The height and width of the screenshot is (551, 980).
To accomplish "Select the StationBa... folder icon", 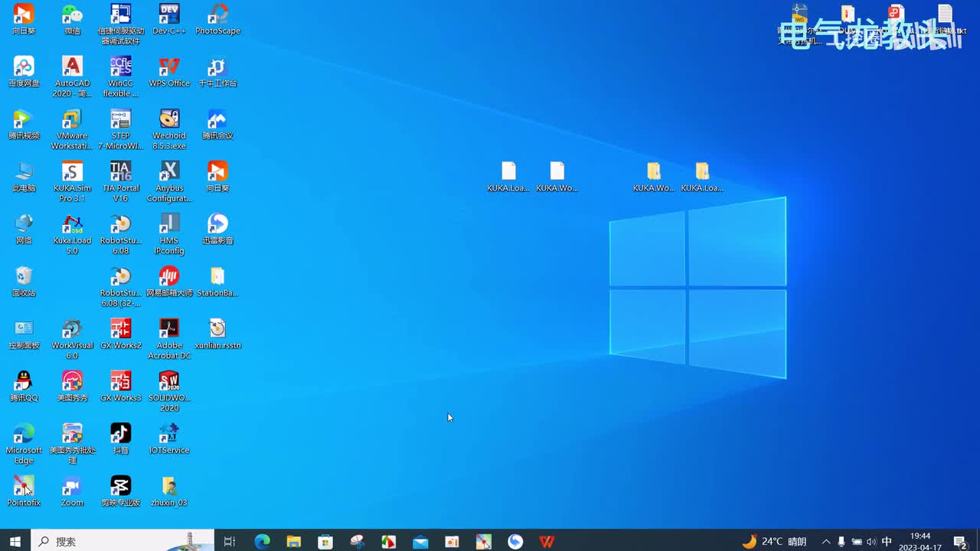I will (217, 282).
